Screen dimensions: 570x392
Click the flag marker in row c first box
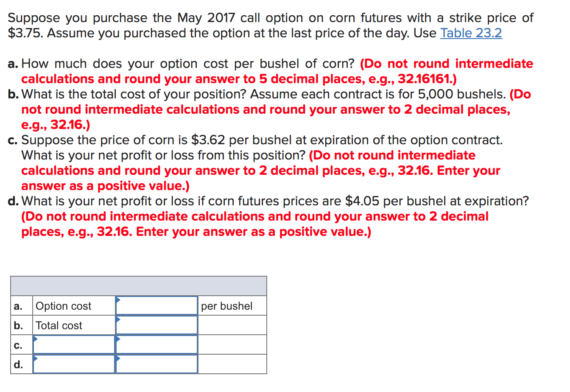point(36,339)
